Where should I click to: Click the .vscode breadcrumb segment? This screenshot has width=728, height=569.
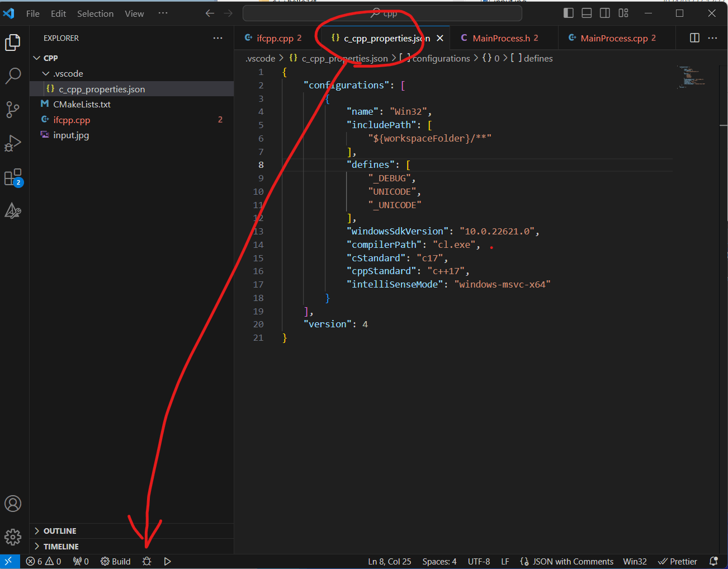coord(261,58)
